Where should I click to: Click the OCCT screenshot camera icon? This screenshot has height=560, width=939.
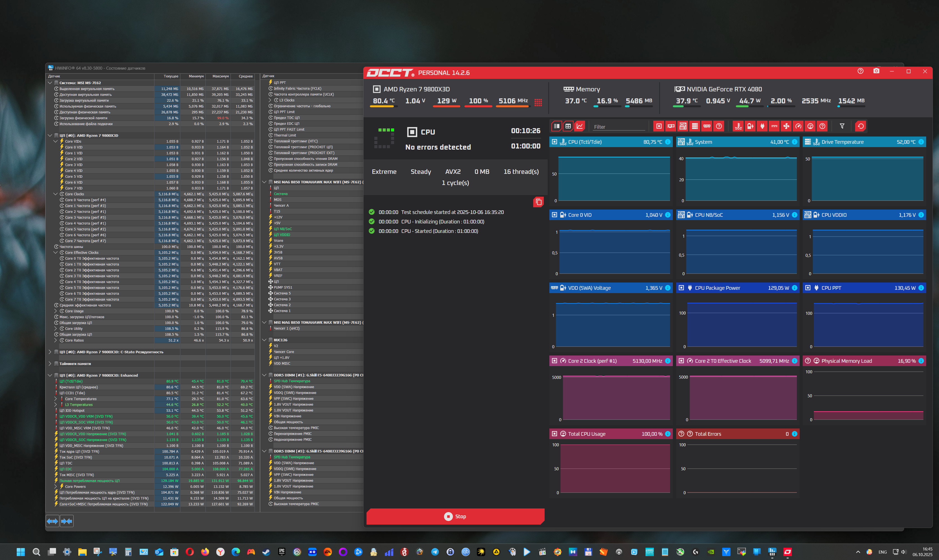pyautogui.click(x=876, y=71)
